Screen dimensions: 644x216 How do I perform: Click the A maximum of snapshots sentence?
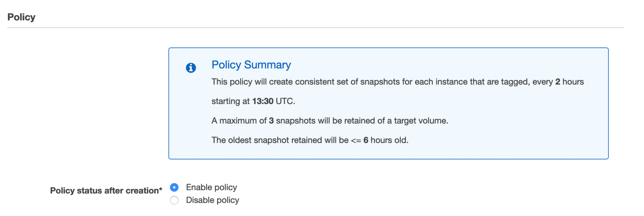tap(330, 121)
